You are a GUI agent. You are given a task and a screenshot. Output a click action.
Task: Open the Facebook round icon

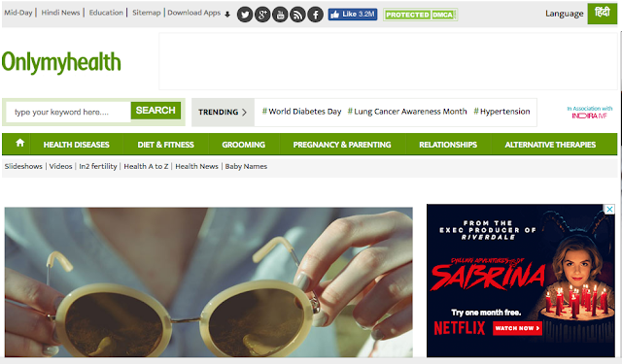(315, 15)
